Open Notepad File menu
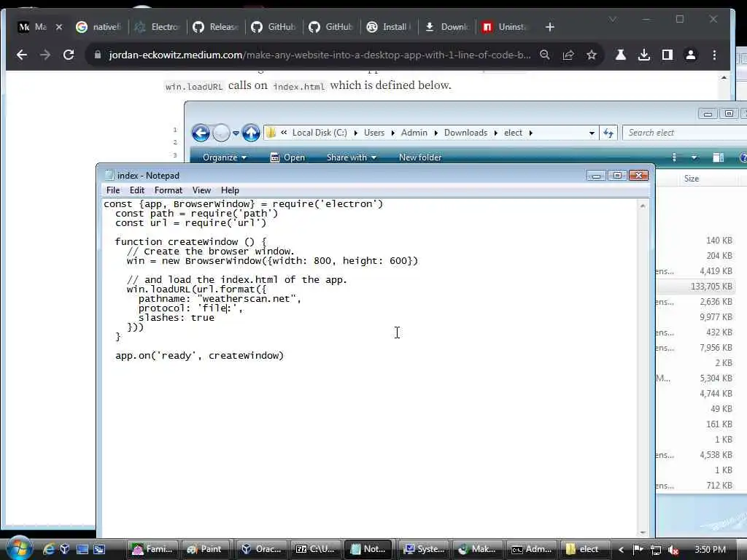 point(113,190)
